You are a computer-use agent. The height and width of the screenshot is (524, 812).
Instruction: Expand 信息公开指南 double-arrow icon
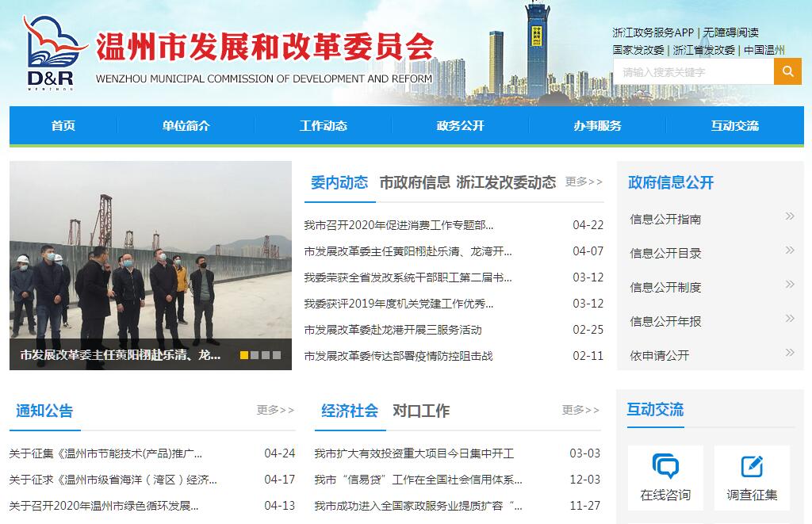pos(789,216)
